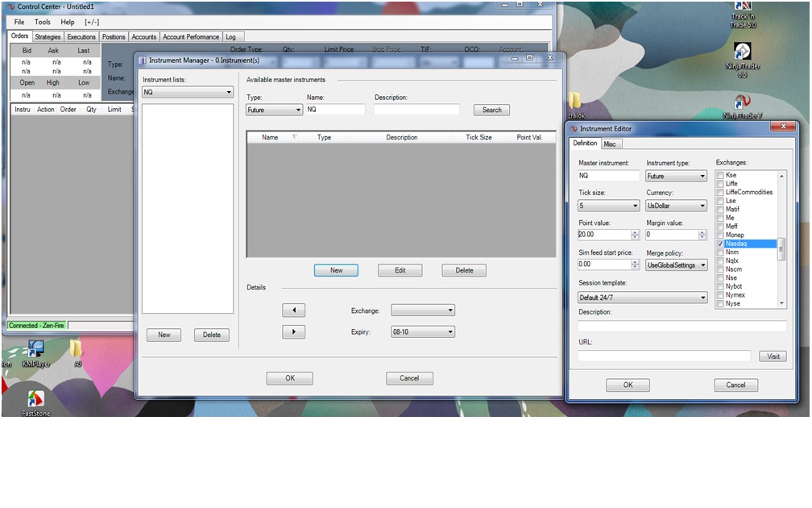Screen dimensions: 812x508
Task: Uncheck the Nasdaq exchange checkbox
Action: coord(720,244)
